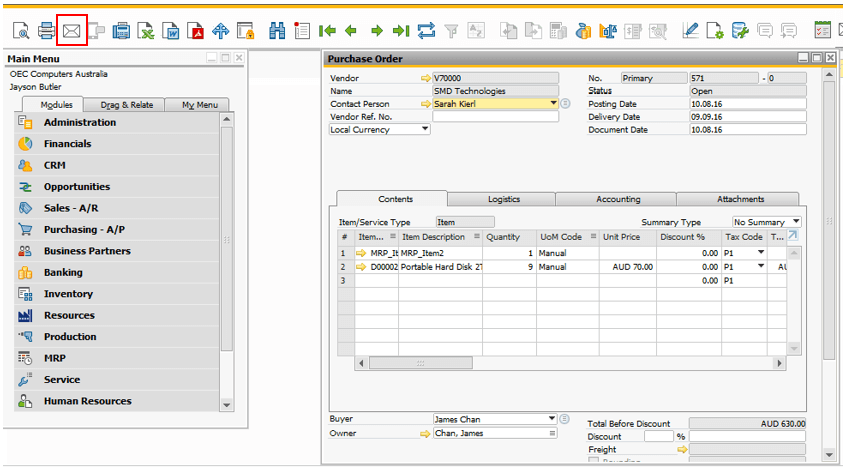Follow MRP_Item2 row link arrow

coord(361,253)
